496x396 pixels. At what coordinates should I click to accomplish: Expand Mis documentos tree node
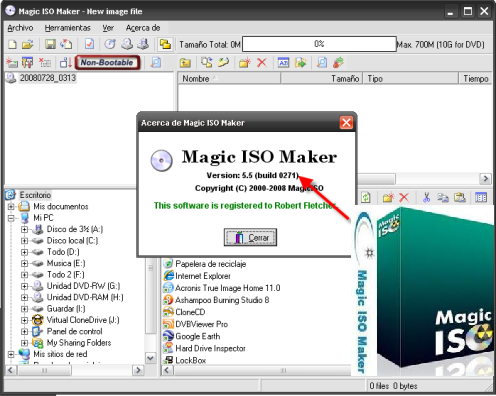(x=11, y=207)
